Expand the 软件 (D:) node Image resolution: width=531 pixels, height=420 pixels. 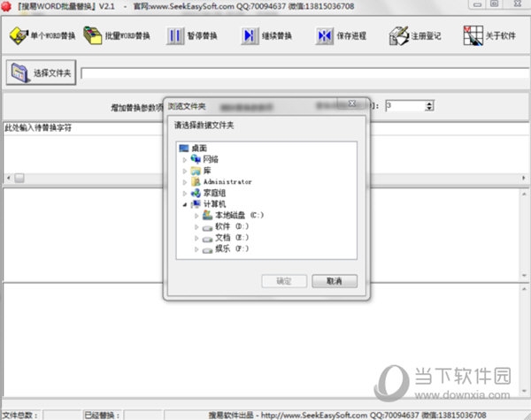pos(196,226)
